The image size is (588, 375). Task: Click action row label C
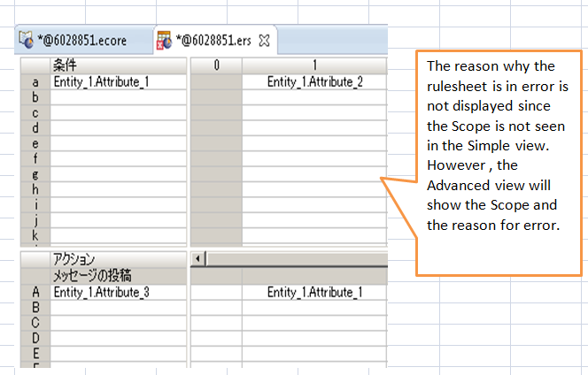coord(35,323)
